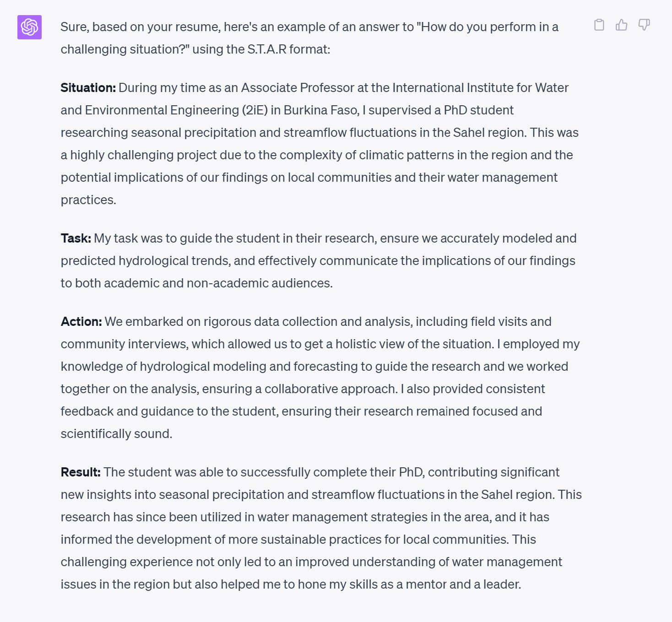Screen dimensions: 672x622
Task: Rate the response positively with thumbs up
Action: pyautogui.click(x=621, y=26)
